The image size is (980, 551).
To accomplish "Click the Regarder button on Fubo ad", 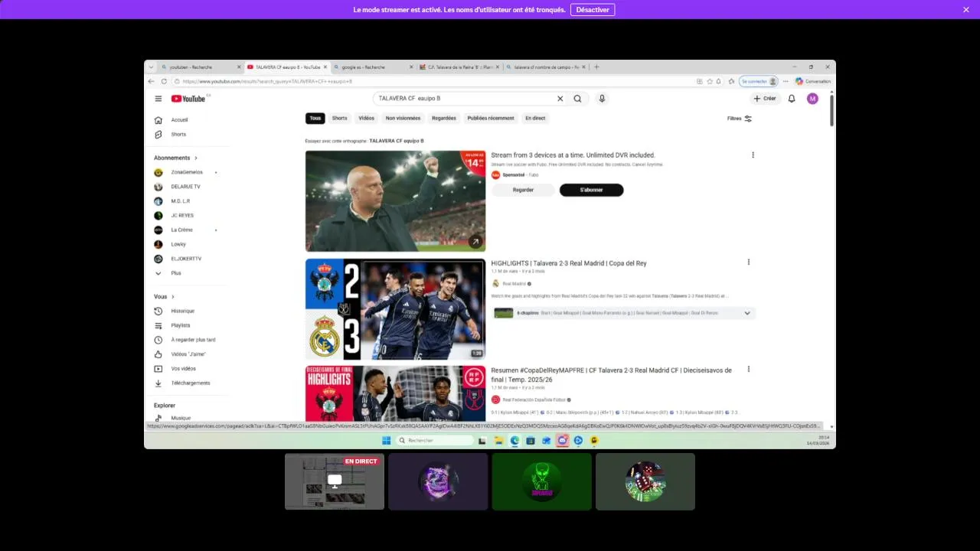I will coord(523,190).
